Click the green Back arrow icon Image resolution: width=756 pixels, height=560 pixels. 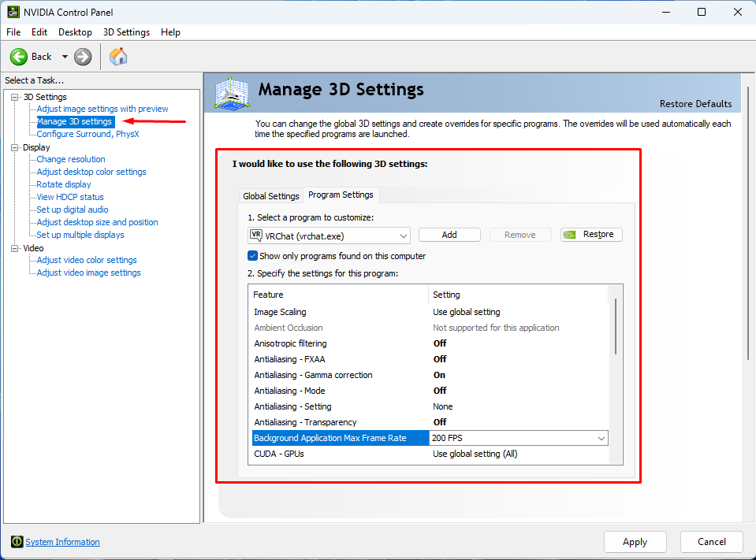(19, 57)
